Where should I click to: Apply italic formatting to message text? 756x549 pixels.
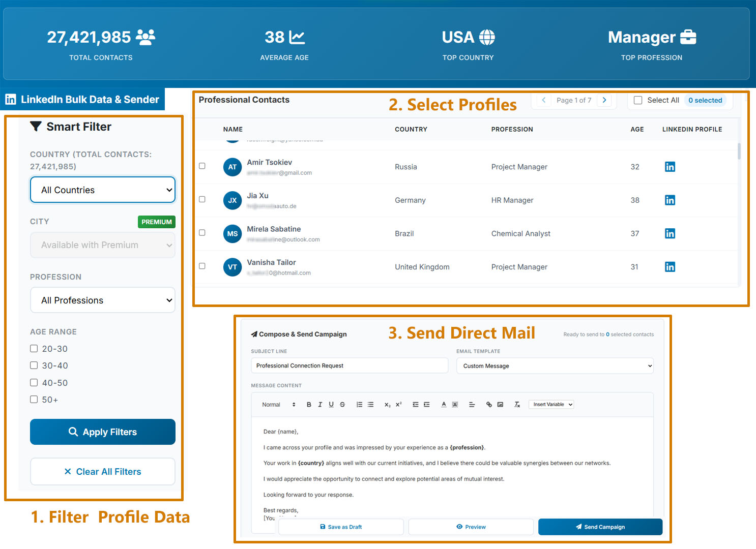[320, 404]
